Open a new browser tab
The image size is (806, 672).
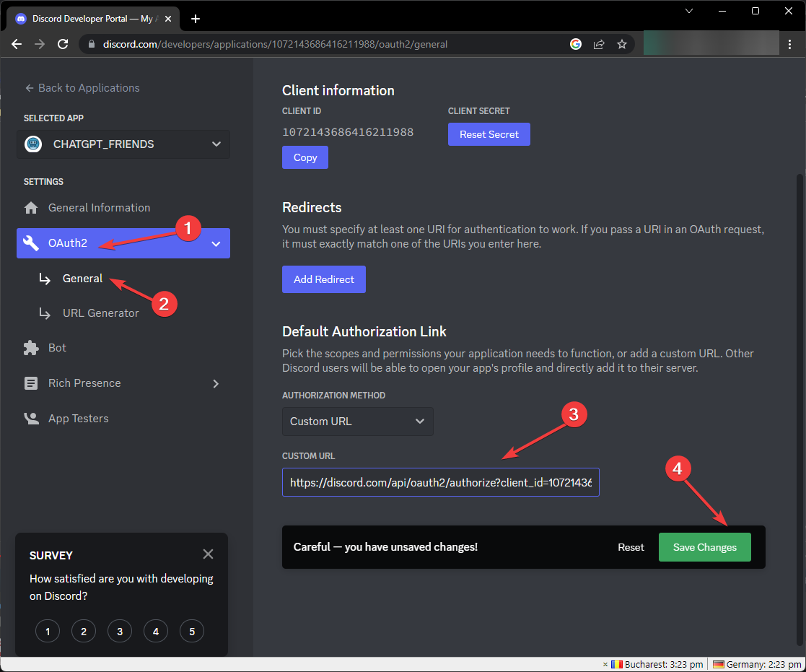click(196, 19)
